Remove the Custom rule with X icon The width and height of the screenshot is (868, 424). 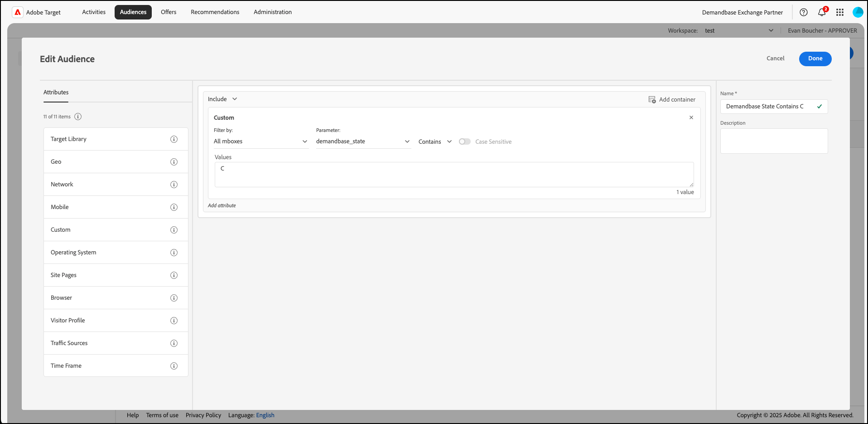(691, 117)
